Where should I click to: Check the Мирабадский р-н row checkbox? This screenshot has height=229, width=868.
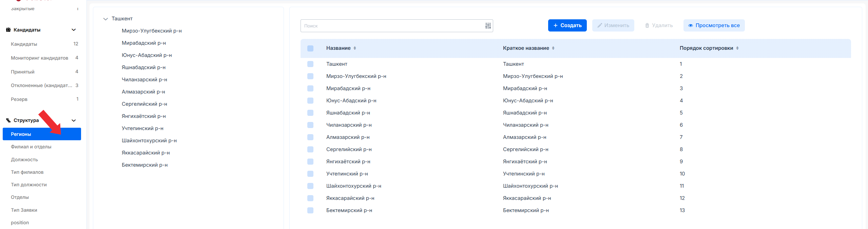tap(310, 88)
